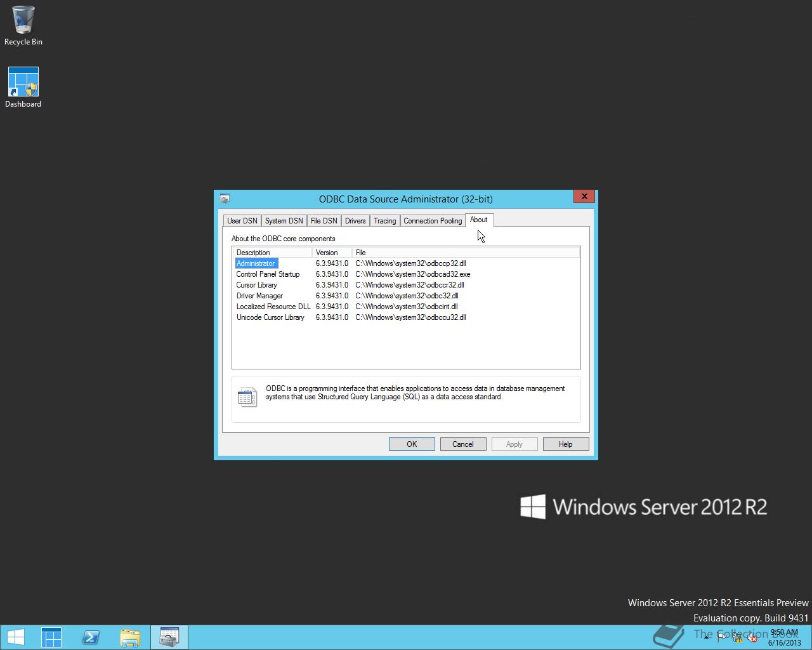Select the About tab
The height and width of the screenshot is (650, 812).
(x=479, y=220)
